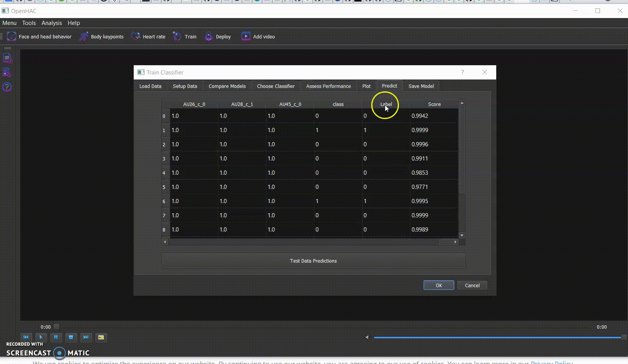Image resolution: width=628 pixels, height=364 pixels.
Task: Click the new document icon in left sidebar
Action: pos(7,58)
